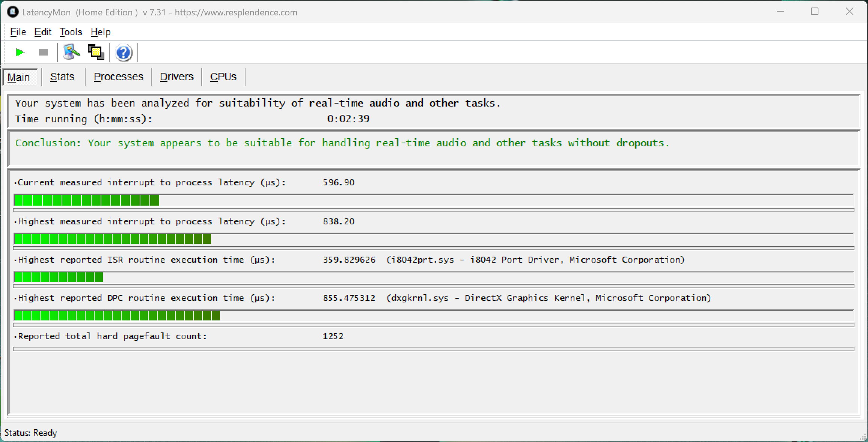Viewport: 868px width, 442px height.
Task: Maximize the LatencyMon window
Action: tap(814, 12)
